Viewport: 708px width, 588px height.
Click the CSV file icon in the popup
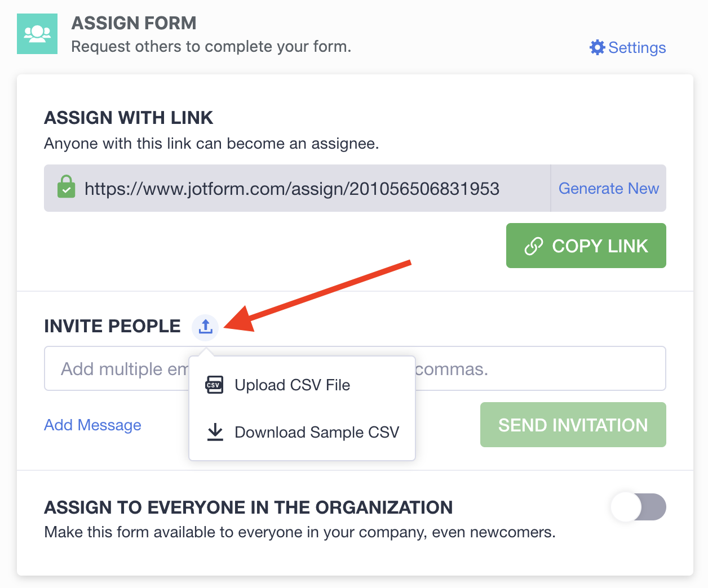click(x=215, y=385)
